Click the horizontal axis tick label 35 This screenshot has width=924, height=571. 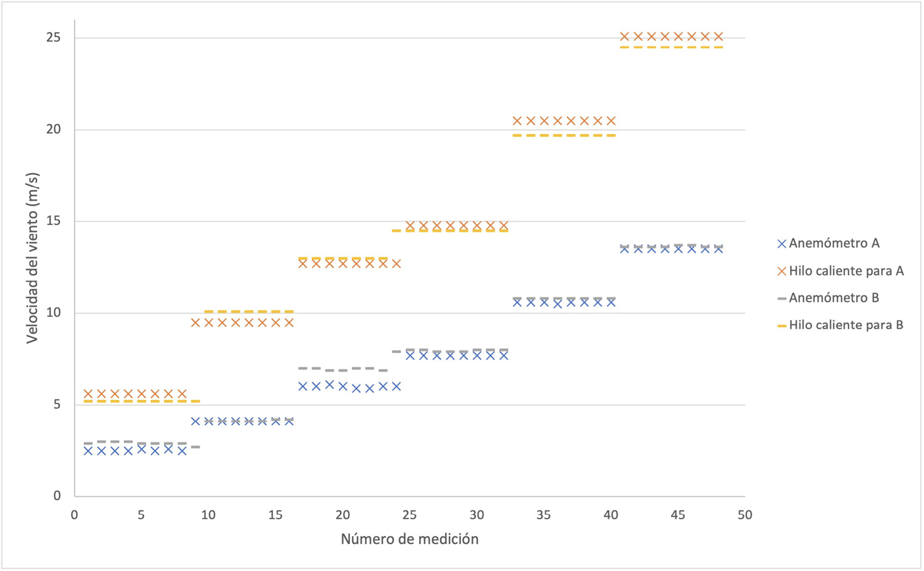(543, 515)
